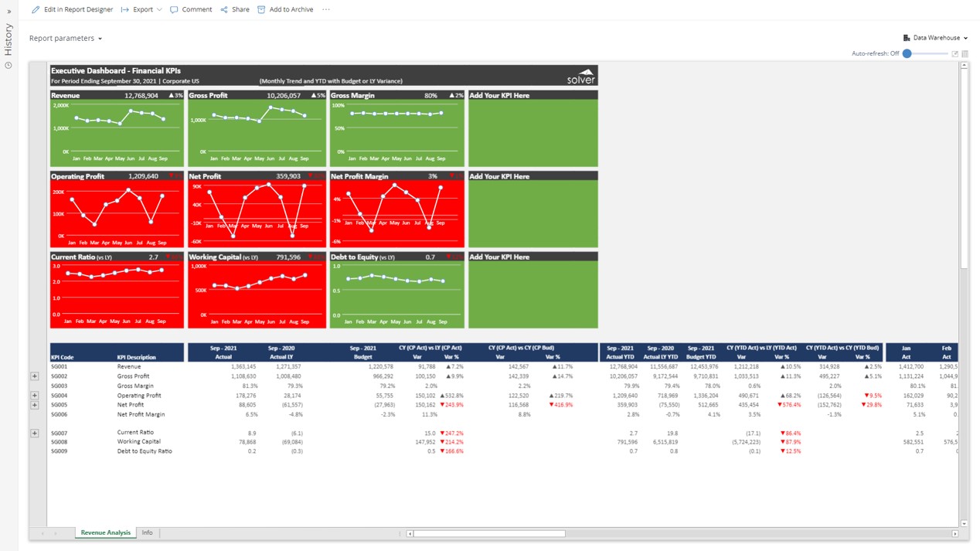Open the Export dropdown menu
Image resolution: width=980 pixels, height=551 pixels.
pyautogui.click(x=142, y=9)
